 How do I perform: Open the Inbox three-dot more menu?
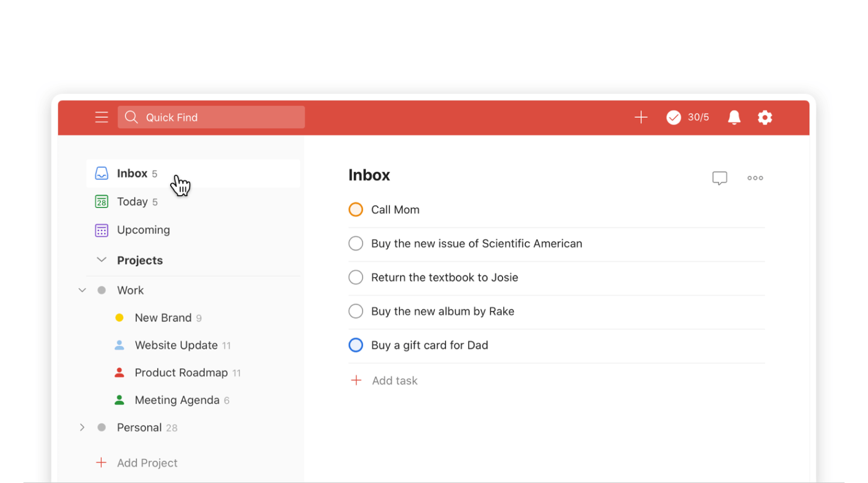point(755,178)
